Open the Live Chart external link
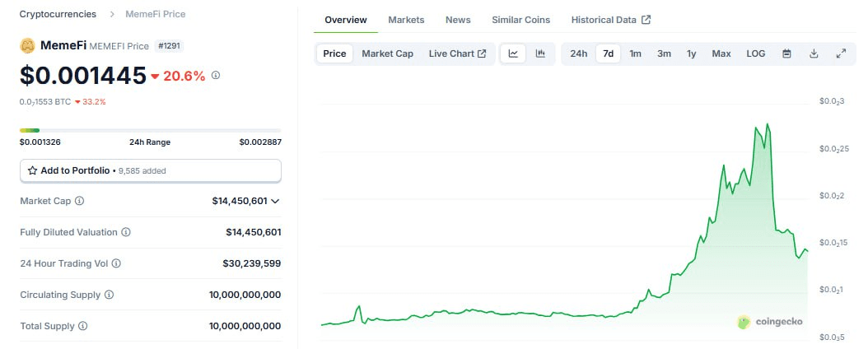The height and width of the screenshot is (349, 868). pyautogui.click(x=457, y=54)
